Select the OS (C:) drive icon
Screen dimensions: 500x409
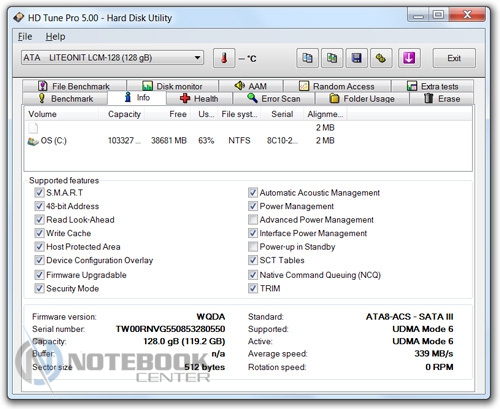tap(33, 141)
